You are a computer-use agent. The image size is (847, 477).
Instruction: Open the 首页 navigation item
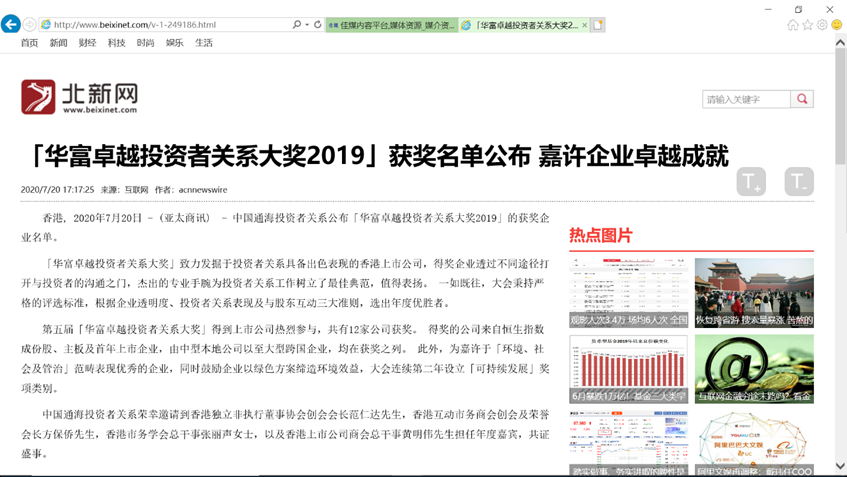coord(30,43)
